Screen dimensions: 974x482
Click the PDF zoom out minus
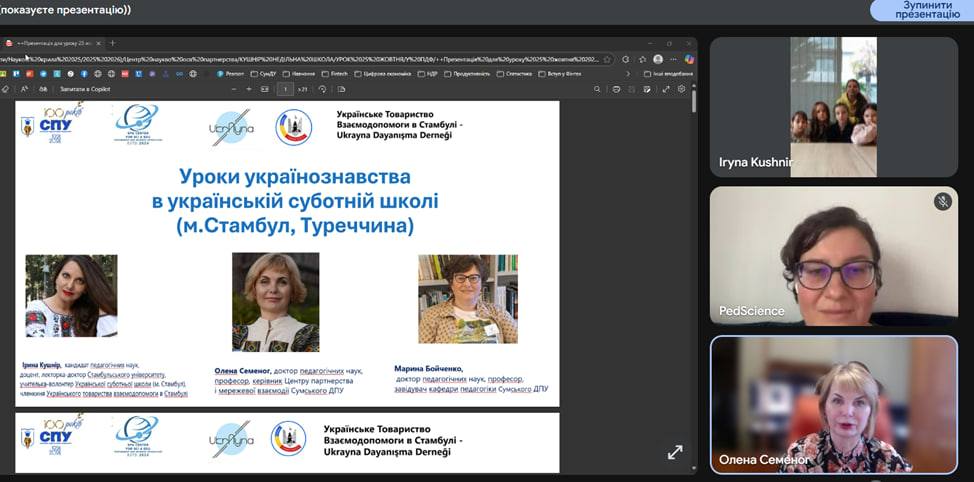tap(234, 89)
